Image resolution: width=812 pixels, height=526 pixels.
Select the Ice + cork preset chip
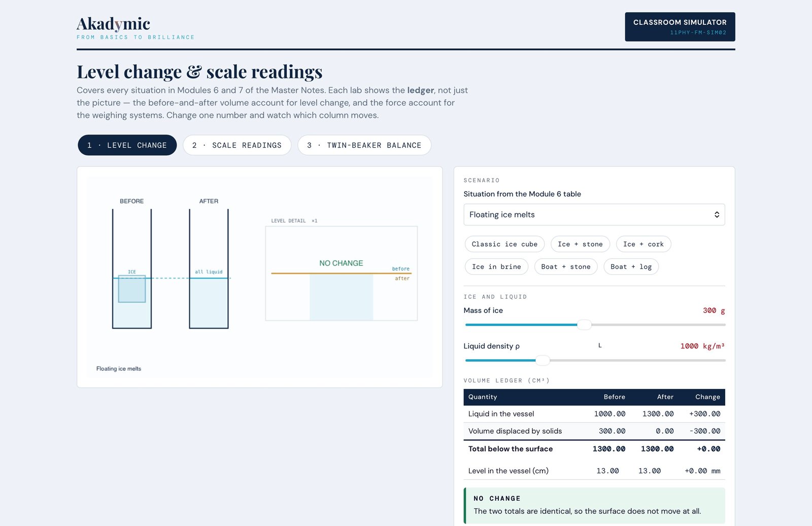(644, 244)
